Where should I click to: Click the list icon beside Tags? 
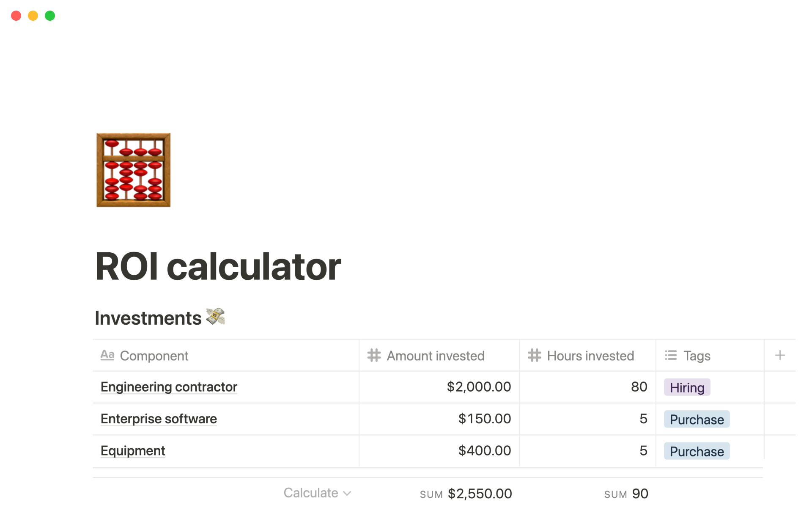[x=671, y=356]
